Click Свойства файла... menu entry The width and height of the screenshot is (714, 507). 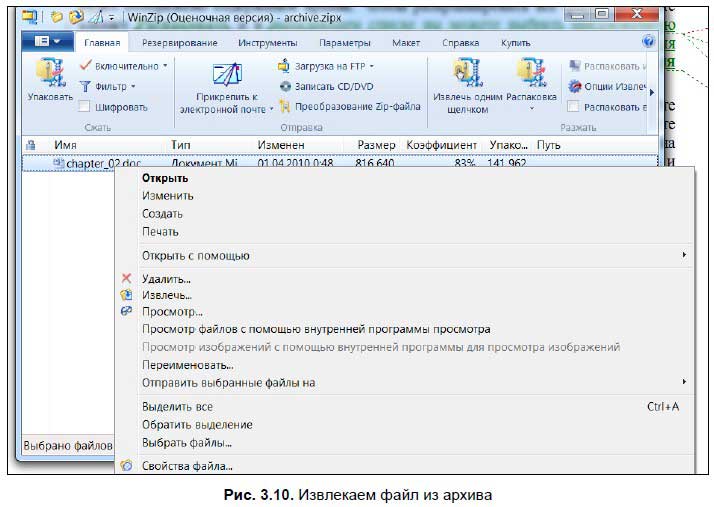pos(187,466)
